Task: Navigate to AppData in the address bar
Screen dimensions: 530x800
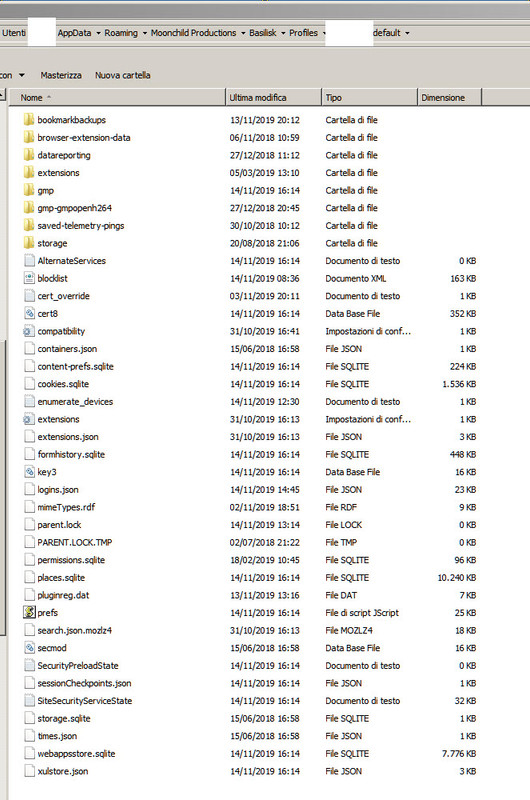Action: 74,33
